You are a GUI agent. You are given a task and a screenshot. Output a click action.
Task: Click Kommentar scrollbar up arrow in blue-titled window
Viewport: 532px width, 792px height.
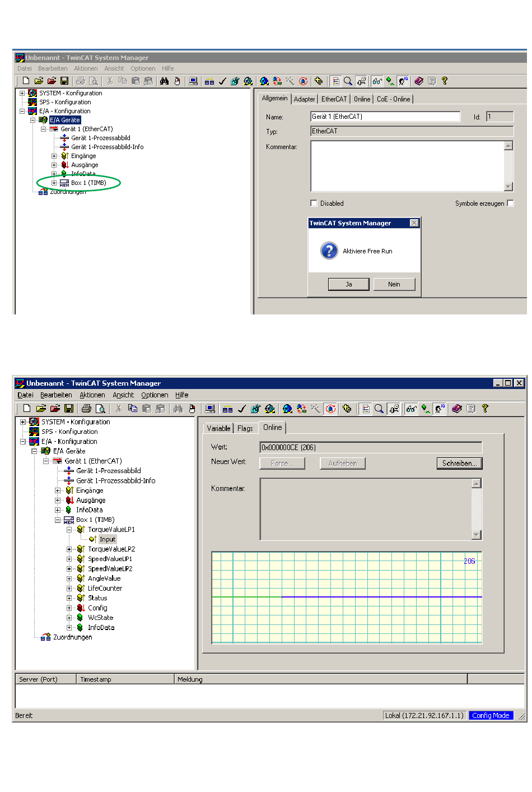[x=477, y=483]
